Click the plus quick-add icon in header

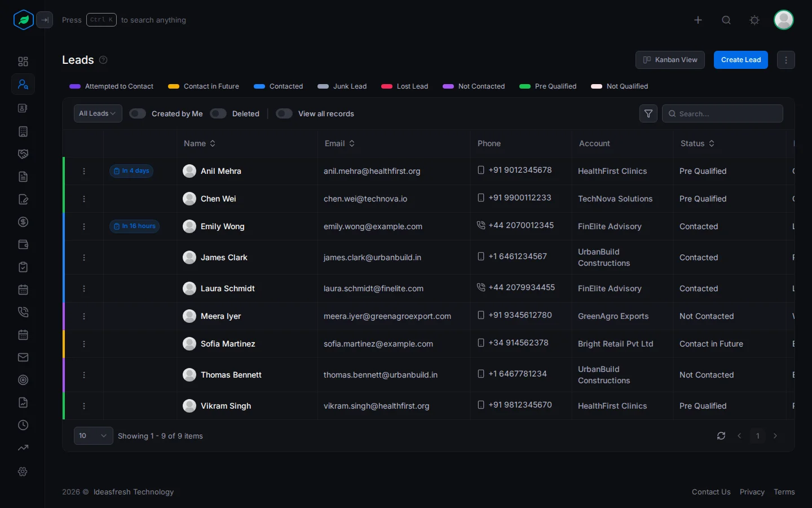click(698, 20)
